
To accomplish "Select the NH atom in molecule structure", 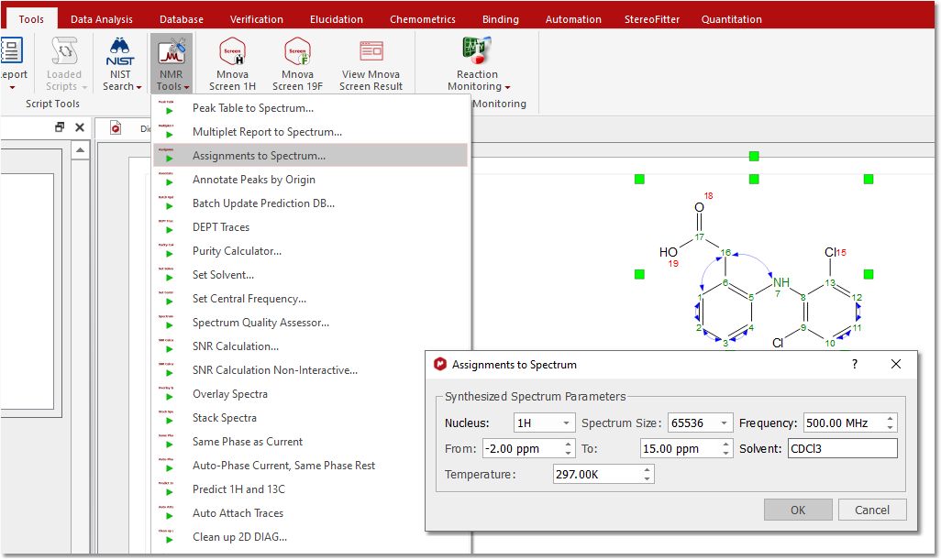I will 780,282.
